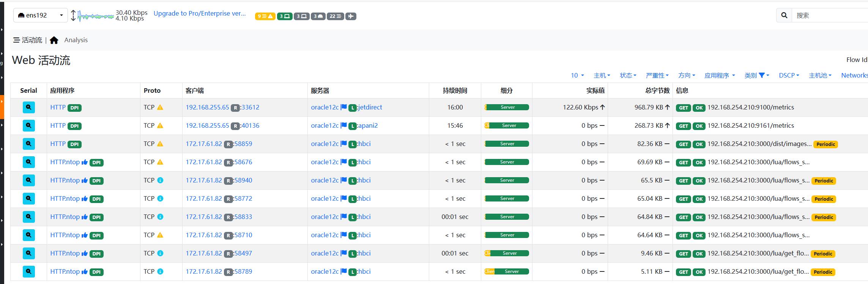The width and height of the screenshot is (868, 284).
Task: Open the ens192 interface selector
Action: point(41,15)
